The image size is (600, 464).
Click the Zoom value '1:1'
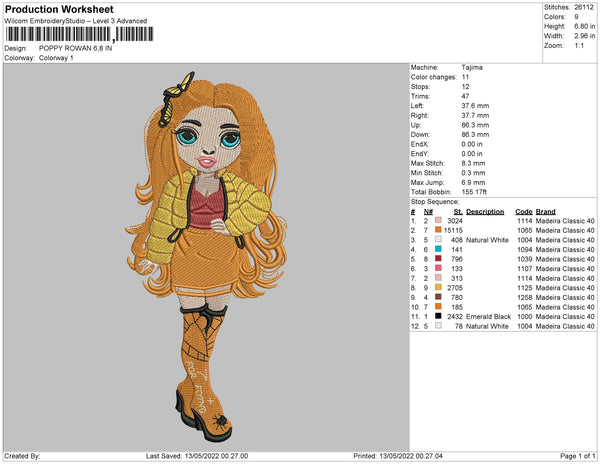coord(579,46)
